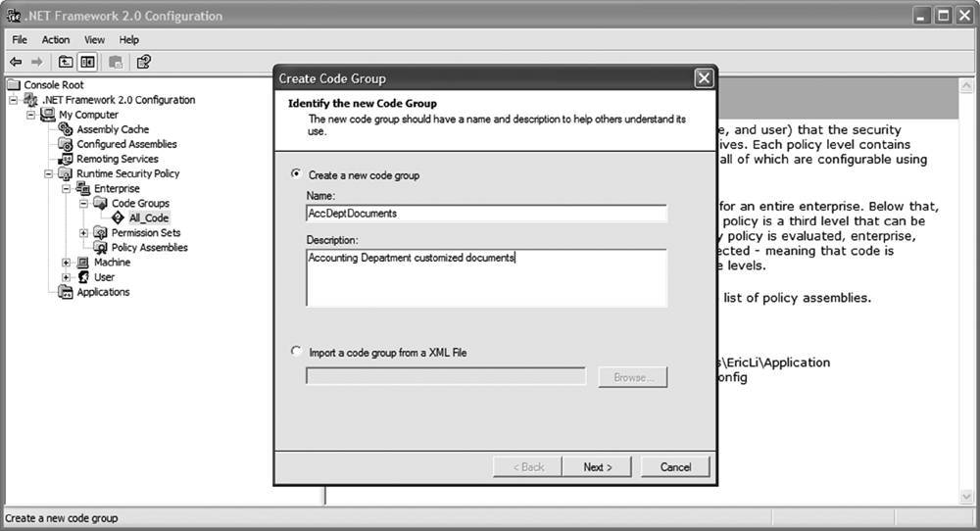Image resolution: width=980 pixels, height=531 pixels.
Task: Select the Assembly Cache tree label
Action: 113,129
